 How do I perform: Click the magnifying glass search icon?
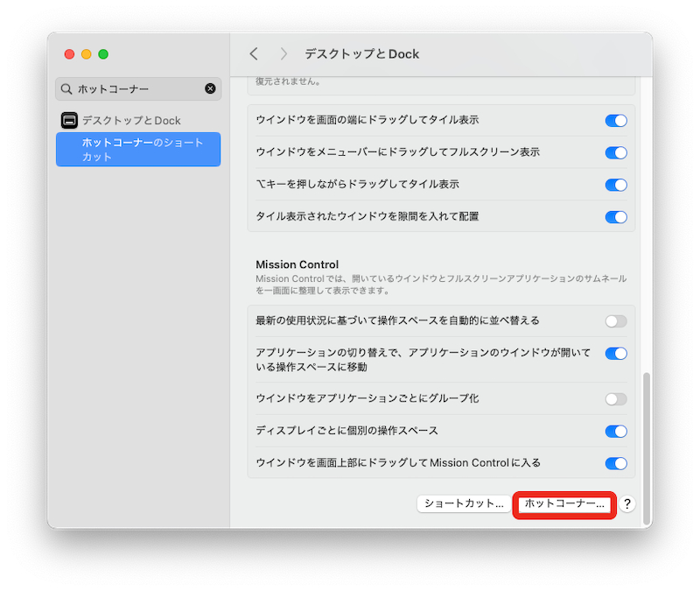point(66,89)
